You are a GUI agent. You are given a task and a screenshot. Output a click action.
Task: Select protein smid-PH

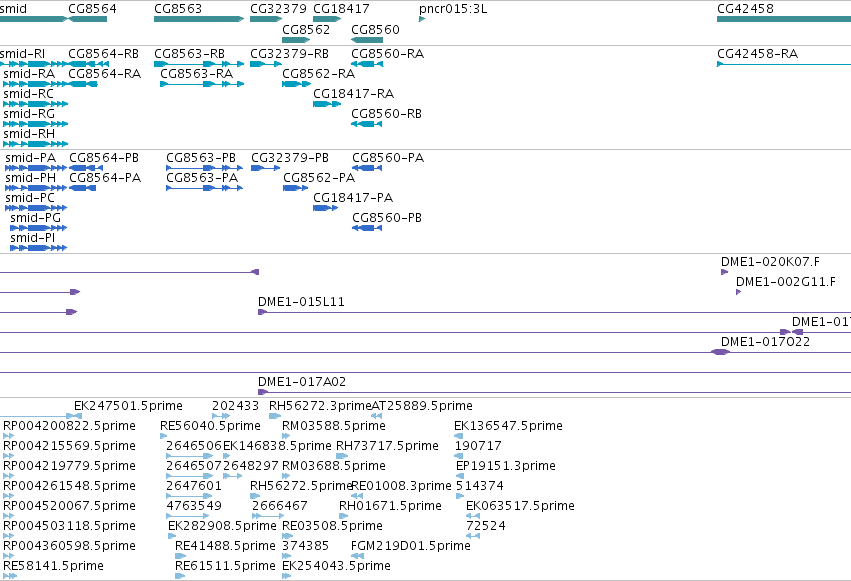coord(30,178)
